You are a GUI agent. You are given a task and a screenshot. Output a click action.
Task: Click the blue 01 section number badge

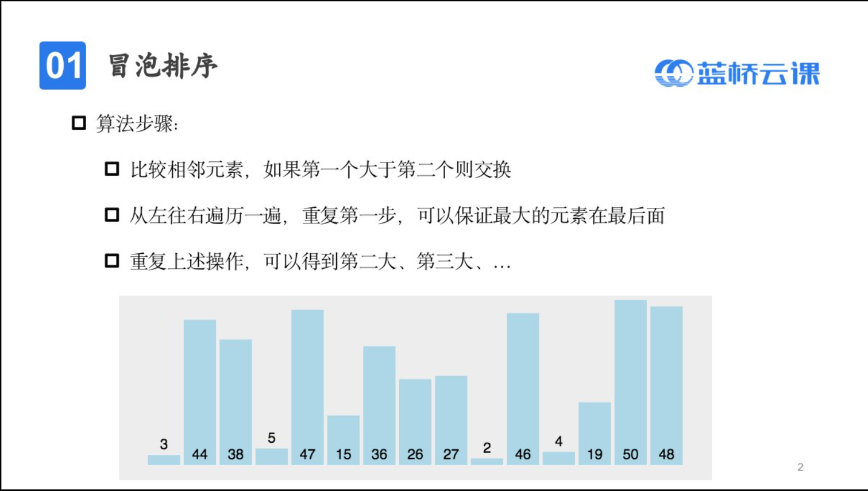(63, 65)
